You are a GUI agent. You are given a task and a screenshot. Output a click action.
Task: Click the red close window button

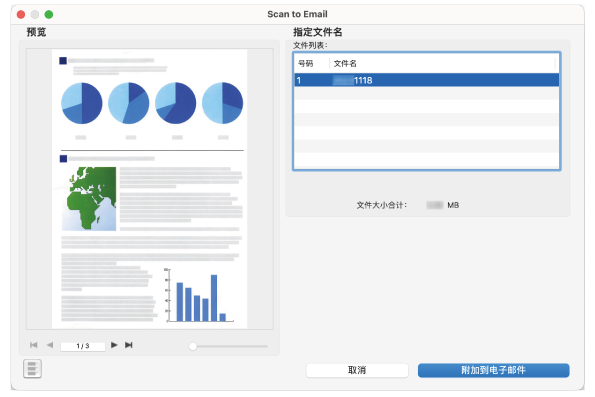[x=21, y=14]
